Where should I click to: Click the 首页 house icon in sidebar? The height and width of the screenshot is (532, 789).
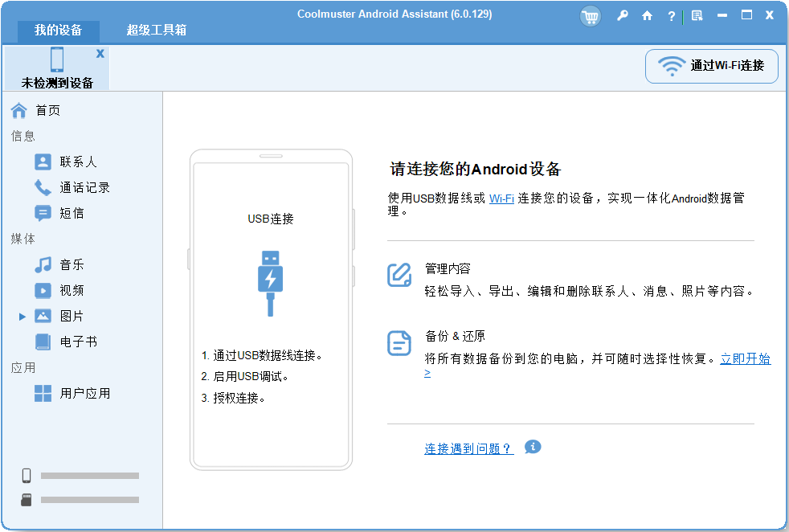click(x=19, y=110)
